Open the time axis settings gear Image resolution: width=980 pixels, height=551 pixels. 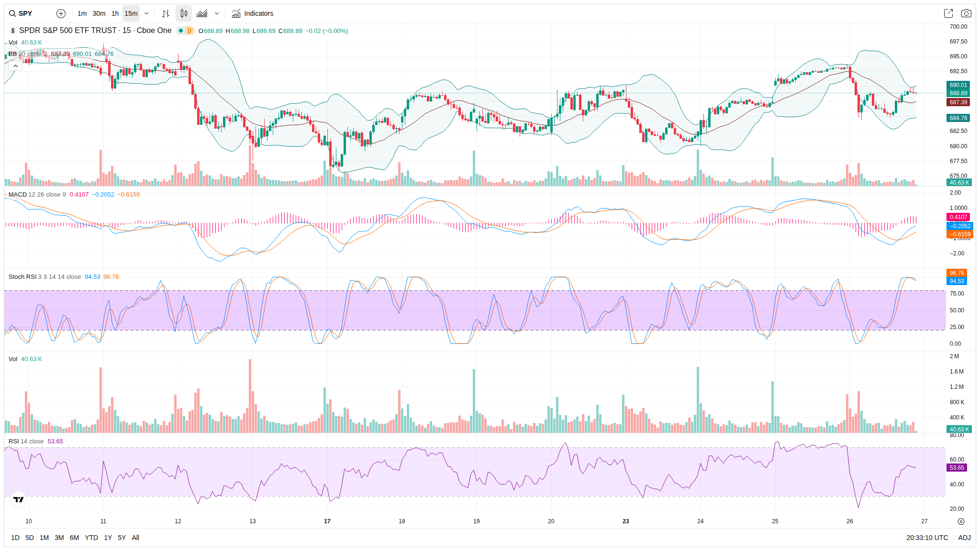pos(961,521)
